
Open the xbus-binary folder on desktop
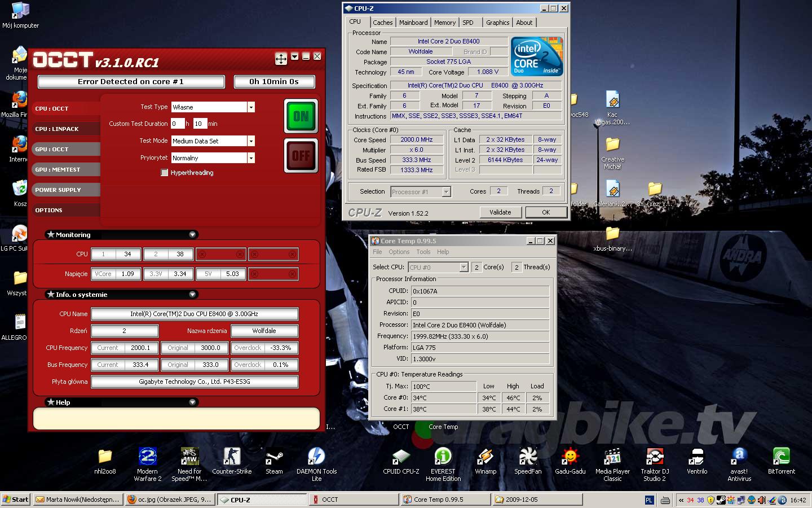click(x=612, y=238)
